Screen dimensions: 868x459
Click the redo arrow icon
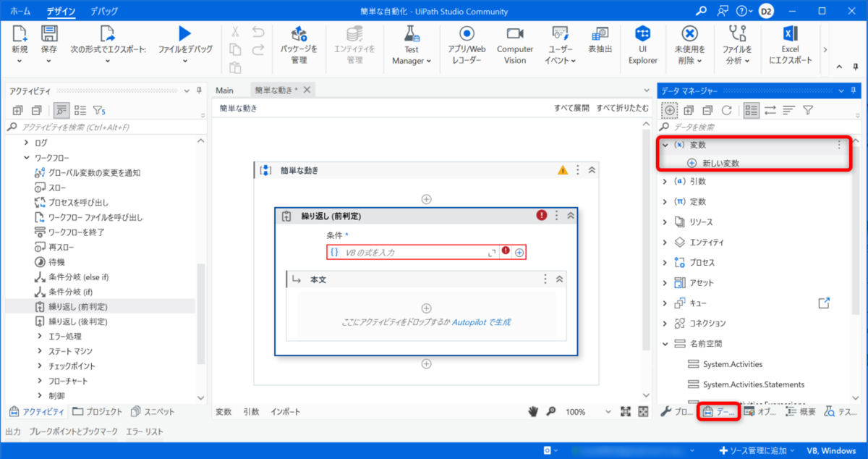[258, 50]
